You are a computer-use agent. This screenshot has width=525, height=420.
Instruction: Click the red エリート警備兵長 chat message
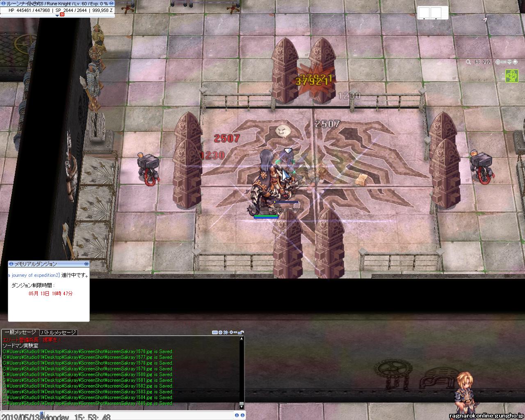pyautogui.click(x=32, y=340)
